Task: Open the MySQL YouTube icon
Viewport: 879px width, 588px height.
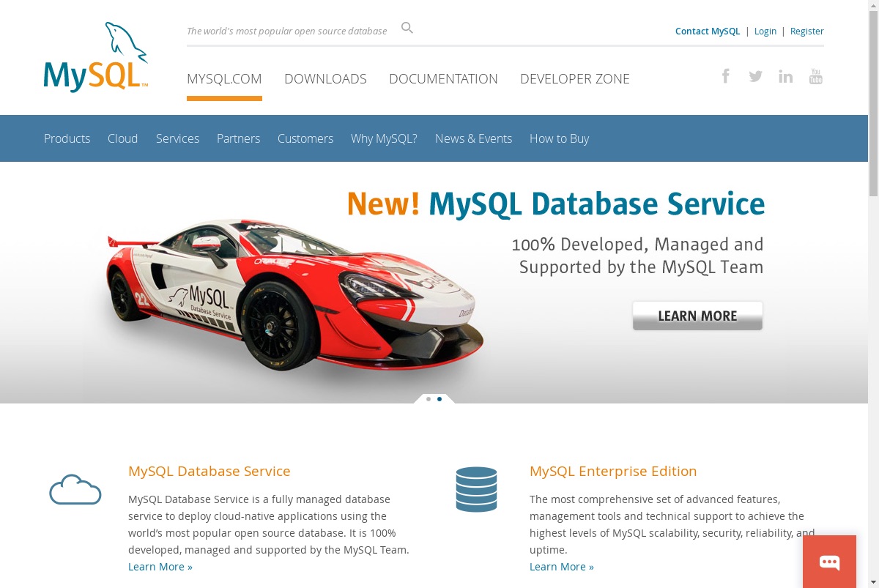Action: [815, 76]
